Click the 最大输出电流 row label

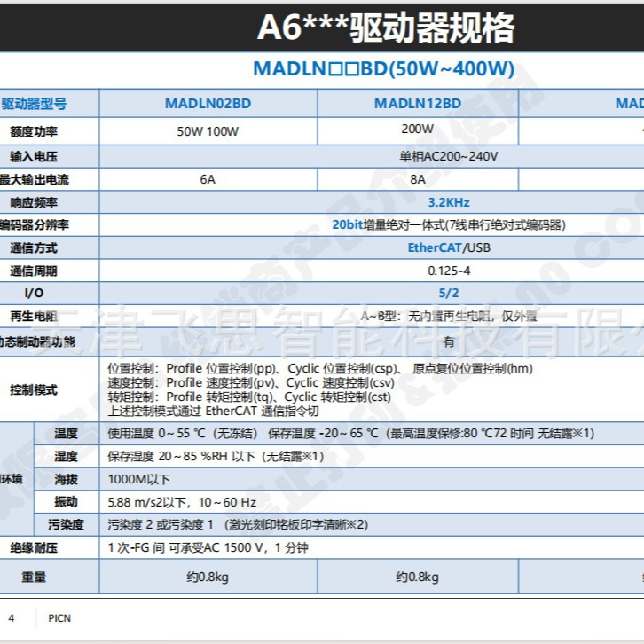coord(34,179)
